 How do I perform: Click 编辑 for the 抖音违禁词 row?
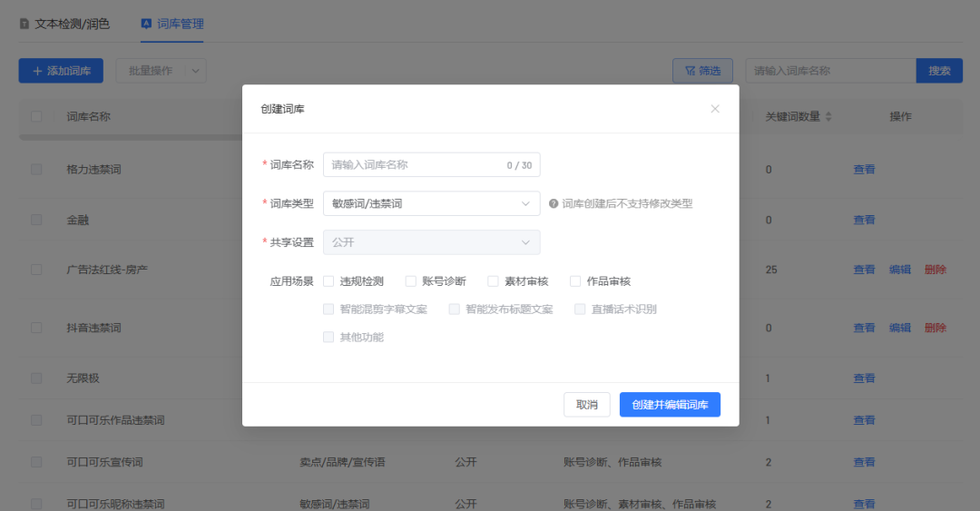click(900, 328)
